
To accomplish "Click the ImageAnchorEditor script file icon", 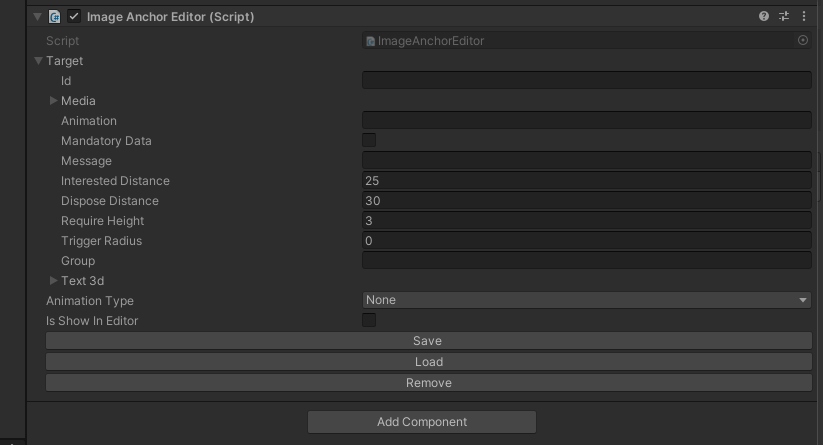I will tap(370, 41).
